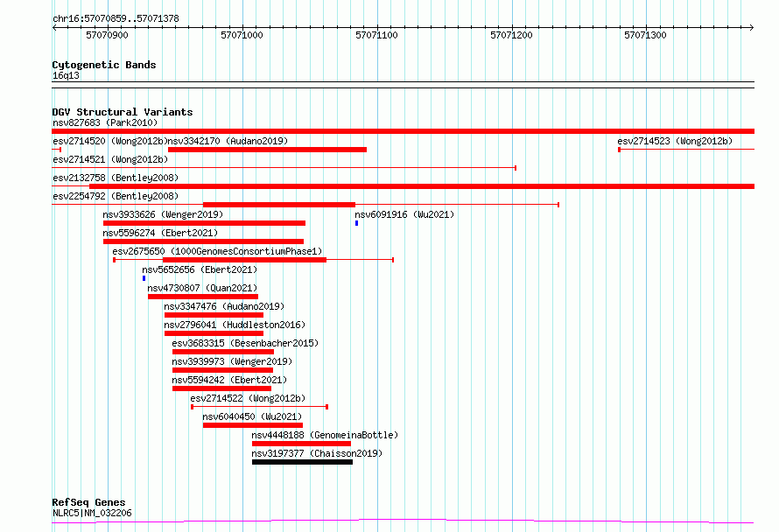Click the blue marker under nsv5652656
Screen dimensions: 779x532
pyautogui.click(x=144, y=278)
